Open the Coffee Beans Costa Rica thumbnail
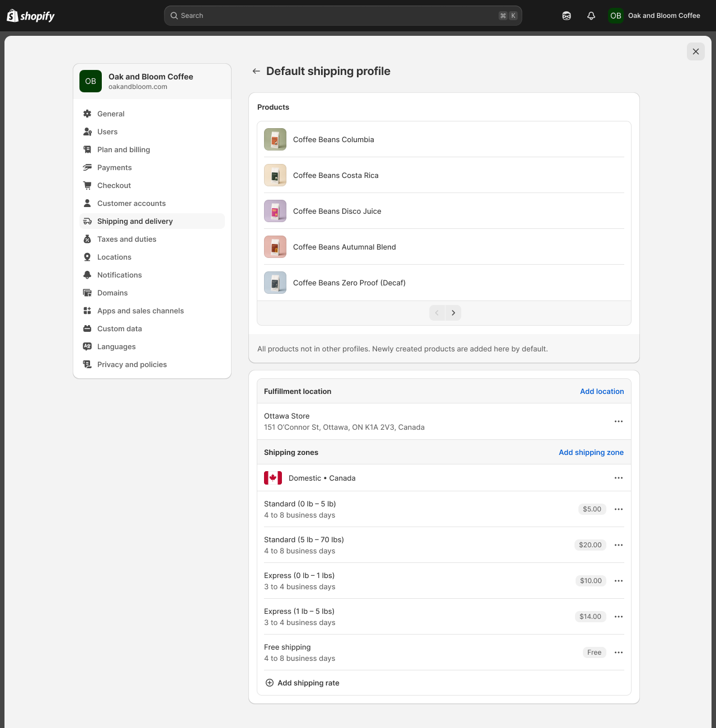716x728 pixels. pyautogui.click(x=275, y=175)
